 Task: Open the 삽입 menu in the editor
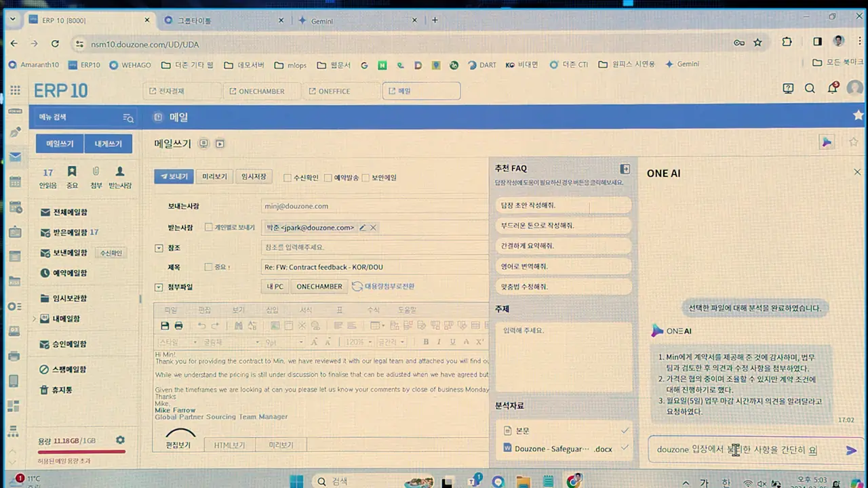(272, 310)
